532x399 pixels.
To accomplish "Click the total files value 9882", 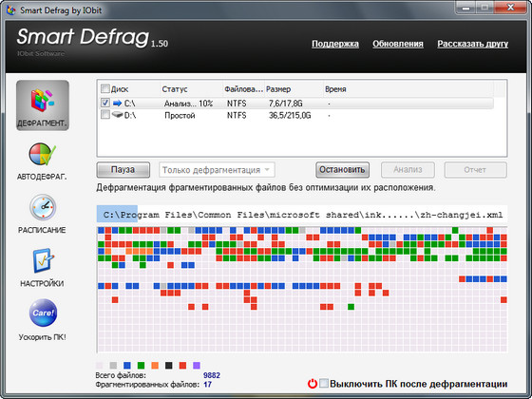I will tap(212, 375).
